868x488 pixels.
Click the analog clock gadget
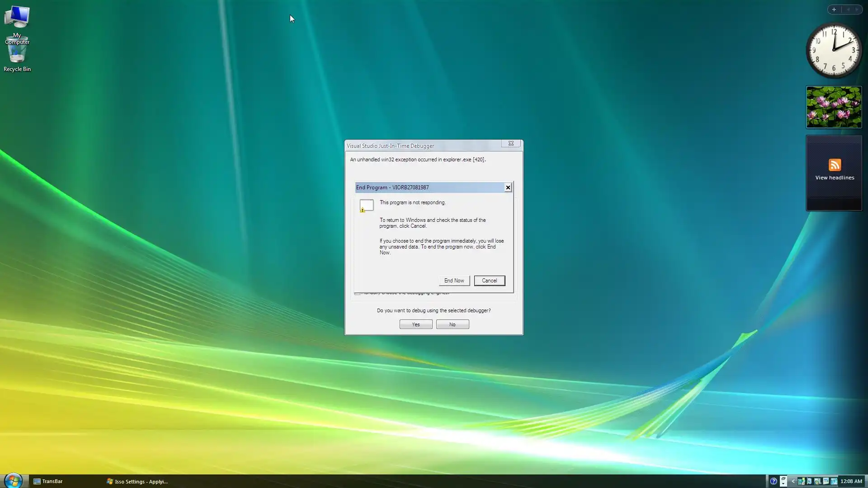[x=834, y=50]
